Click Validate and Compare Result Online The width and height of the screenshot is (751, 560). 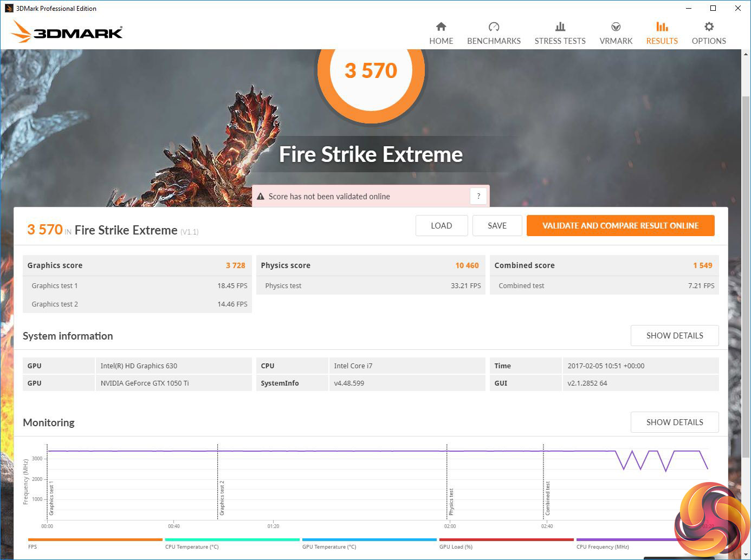pyautogui.click(x=620, y=226)
